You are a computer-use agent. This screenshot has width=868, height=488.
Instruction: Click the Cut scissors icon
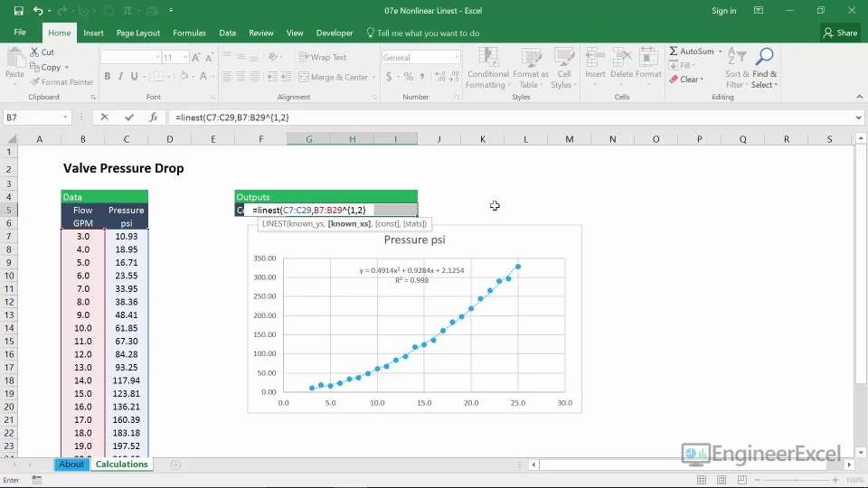tap(35, 52)
